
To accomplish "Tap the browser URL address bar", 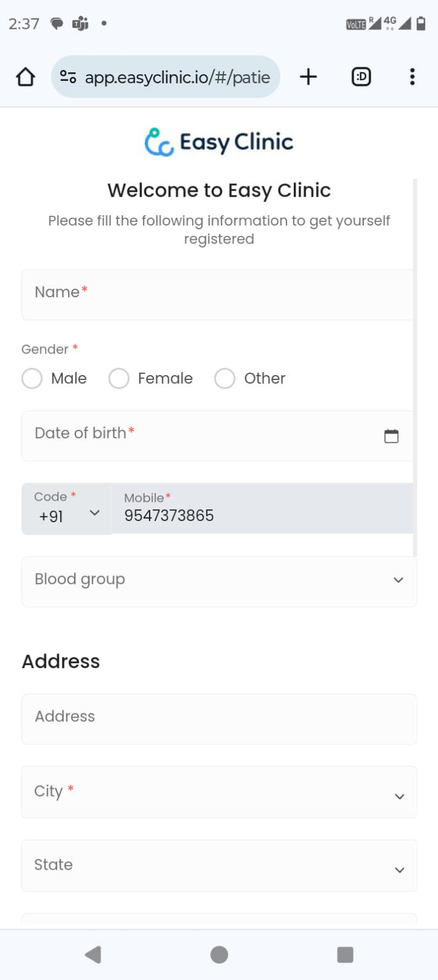I will tap(177, 77).
